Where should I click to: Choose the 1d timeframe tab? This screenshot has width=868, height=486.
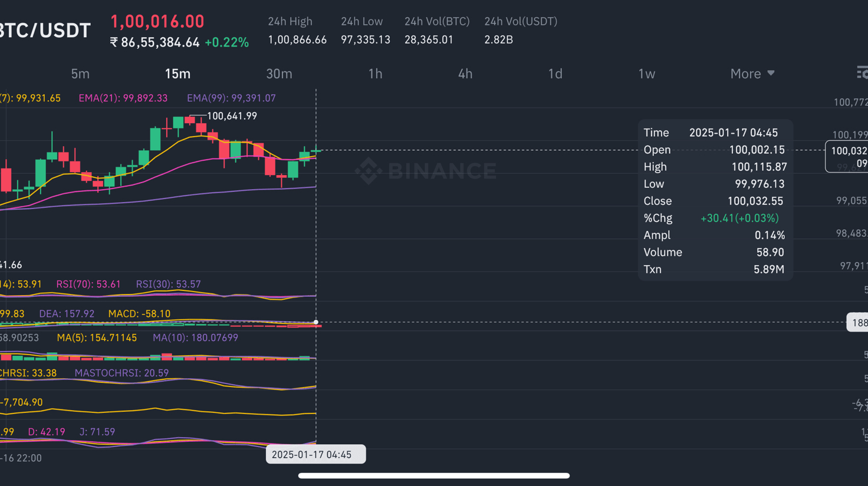(555, 74)
